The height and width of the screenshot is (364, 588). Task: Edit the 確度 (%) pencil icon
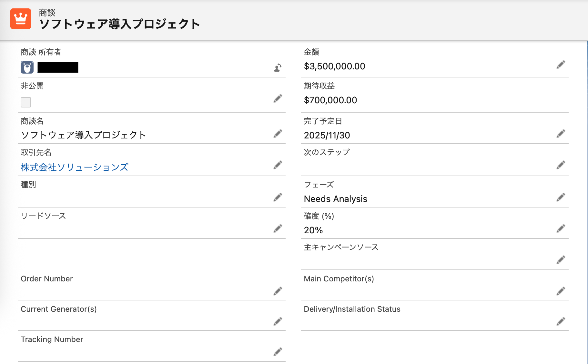click(x=561, y=228)
